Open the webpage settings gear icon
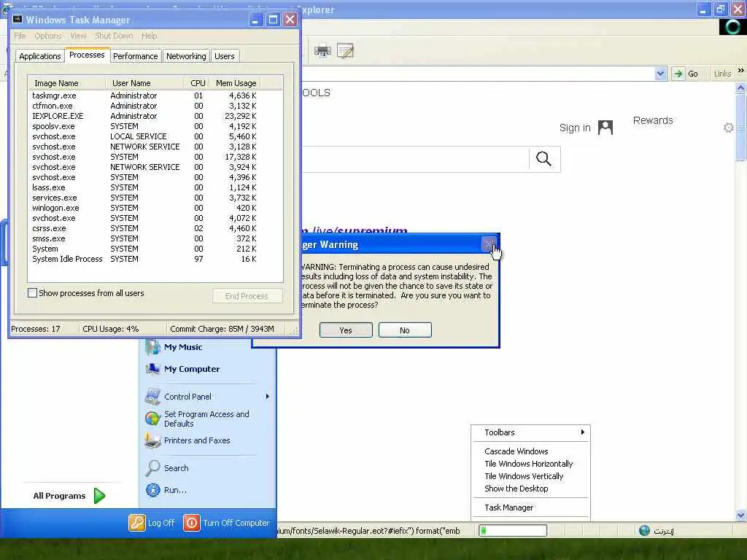 pos(729,128)
